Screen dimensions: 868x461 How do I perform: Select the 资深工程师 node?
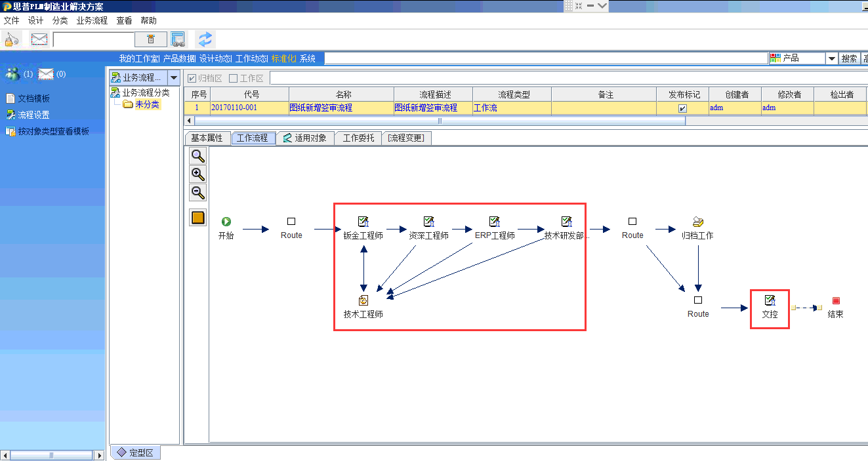428,228
